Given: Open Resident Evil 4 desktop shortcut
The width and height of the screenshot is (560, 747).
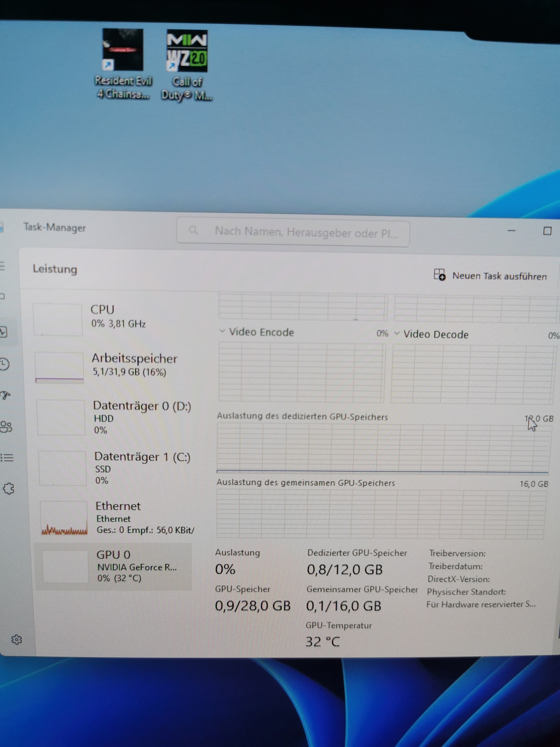Looking at the screenshot, I should tap(123, 64).
